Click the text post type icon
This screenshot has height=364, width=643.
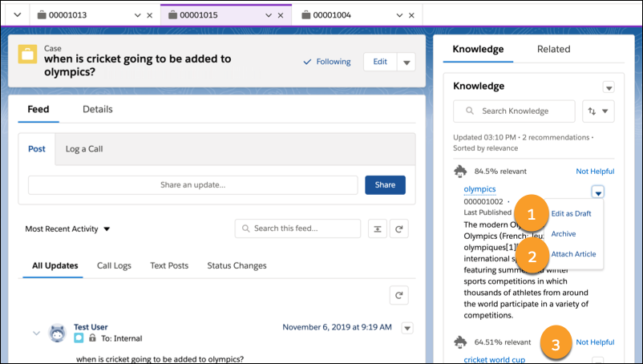79,338
